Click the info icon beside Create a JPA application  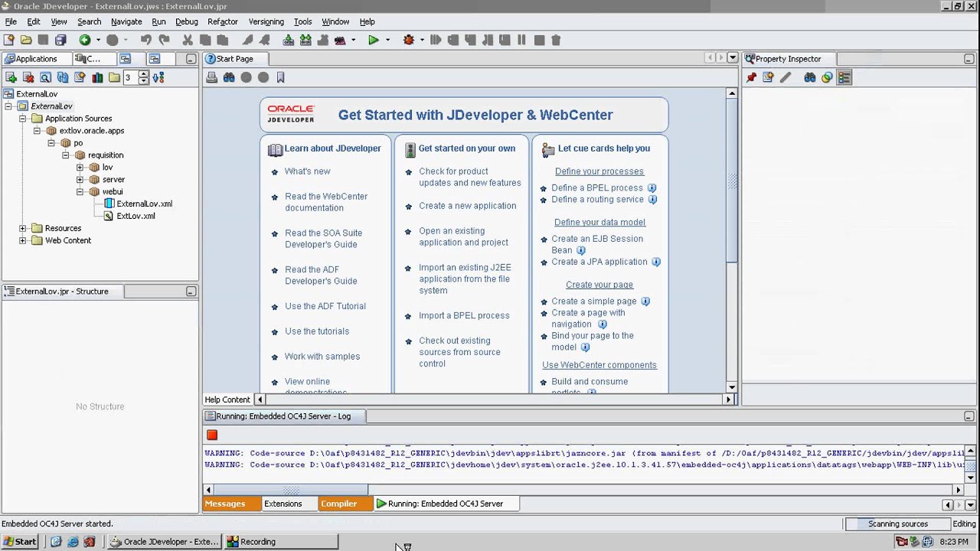656,262
